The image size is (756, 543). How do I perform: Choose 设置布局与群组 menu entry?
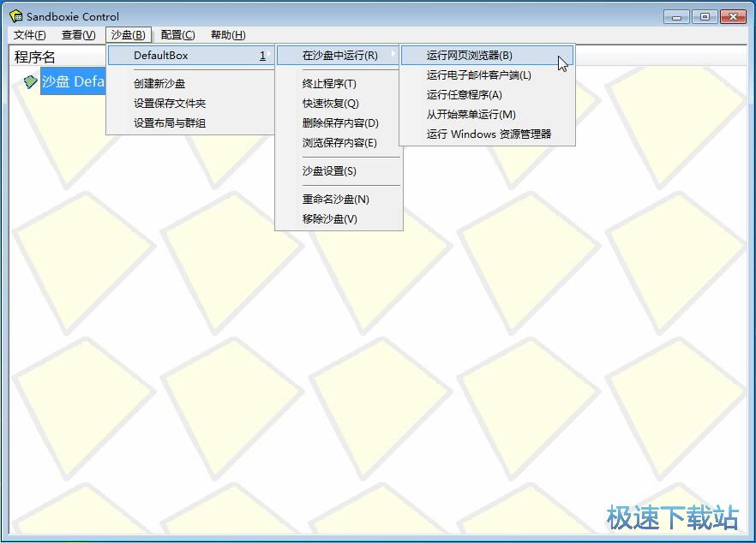191,122
